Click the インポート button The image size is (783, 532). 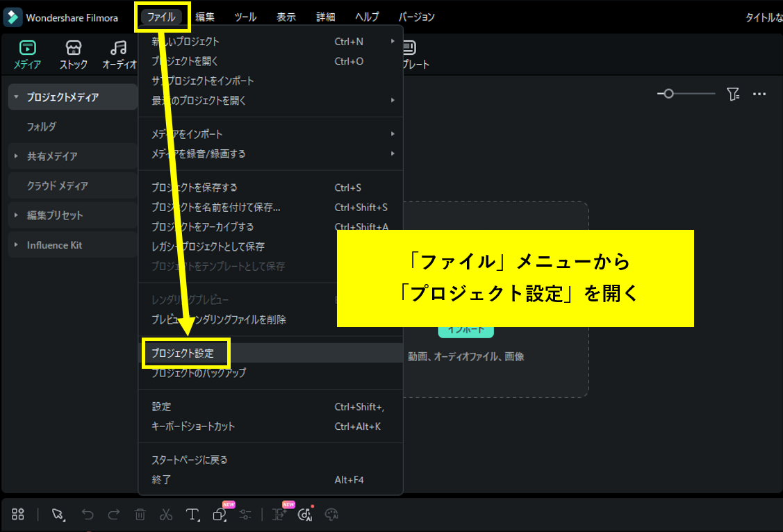[465, 332]
